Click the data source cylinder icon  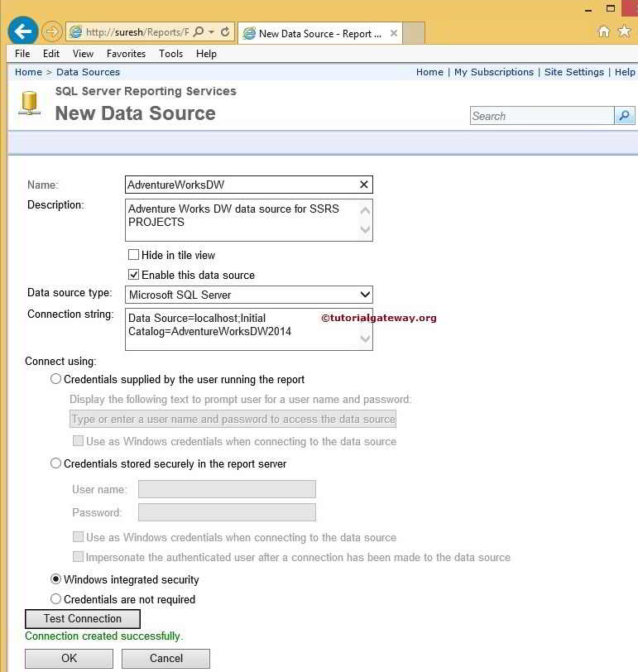tap(29, 103)
